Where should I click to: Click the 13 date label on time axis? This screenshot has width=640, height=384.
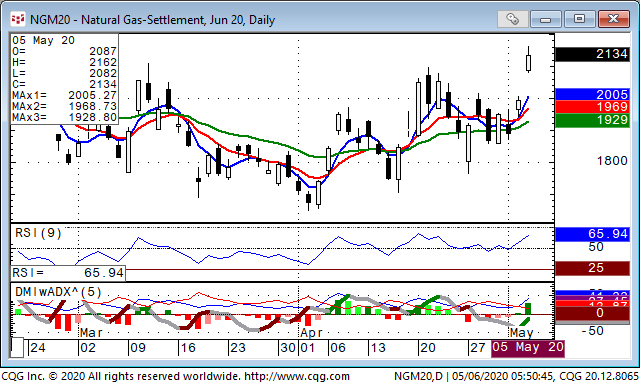click(x=378, y=348)
